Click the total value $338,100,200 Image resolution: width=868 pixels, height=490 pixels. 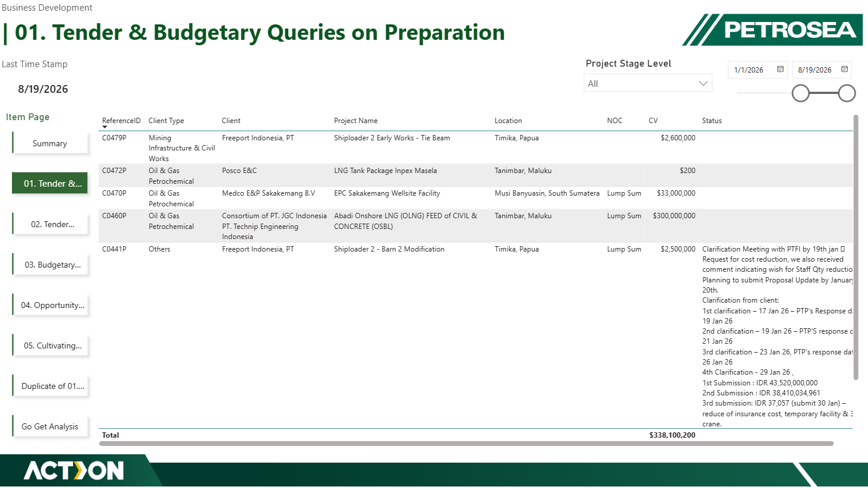point(672,435)
